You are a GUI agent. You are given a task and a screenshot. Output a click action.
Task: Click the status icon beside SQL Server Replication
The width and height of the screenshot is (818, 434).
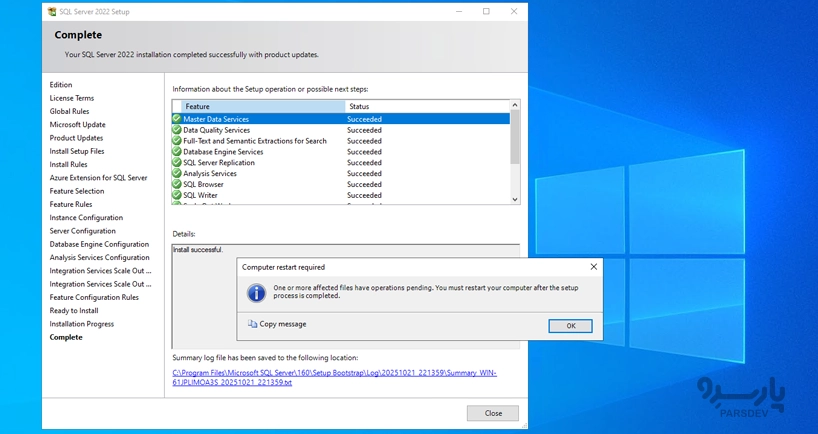tap(177, 163)
